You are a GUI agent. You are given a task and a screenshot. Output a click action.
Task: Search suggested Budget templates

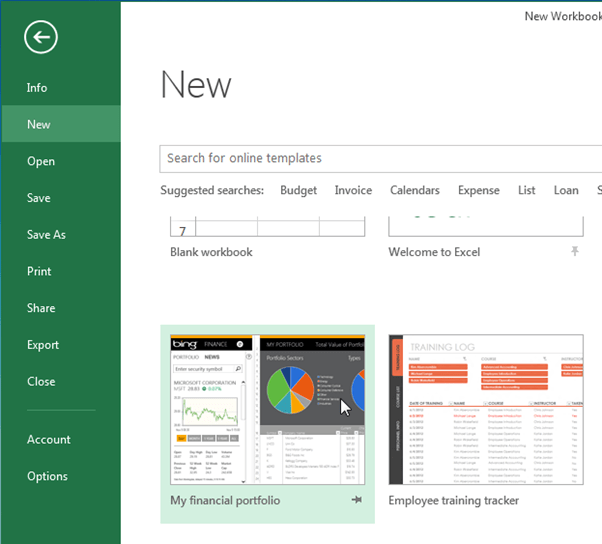coord(298,190)
